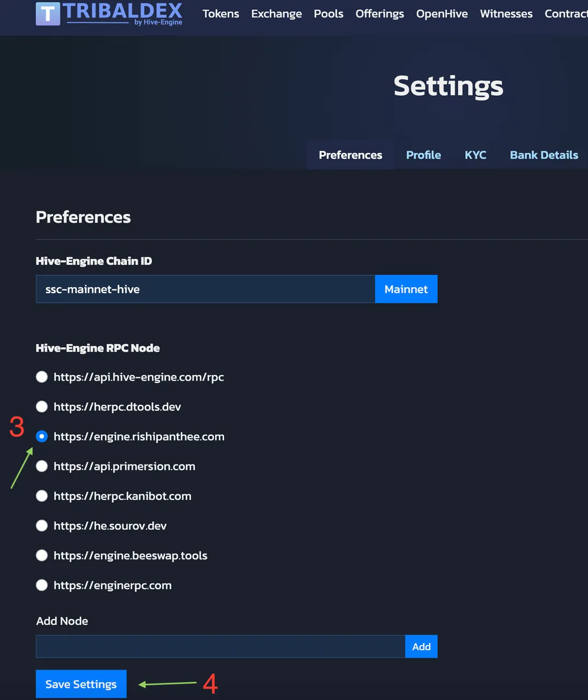Click the Hive-Engine RPC Node heading
Image resolution: width=588 pixels, height=700 pixels.
pyautogui.click(x=98, y=348)
